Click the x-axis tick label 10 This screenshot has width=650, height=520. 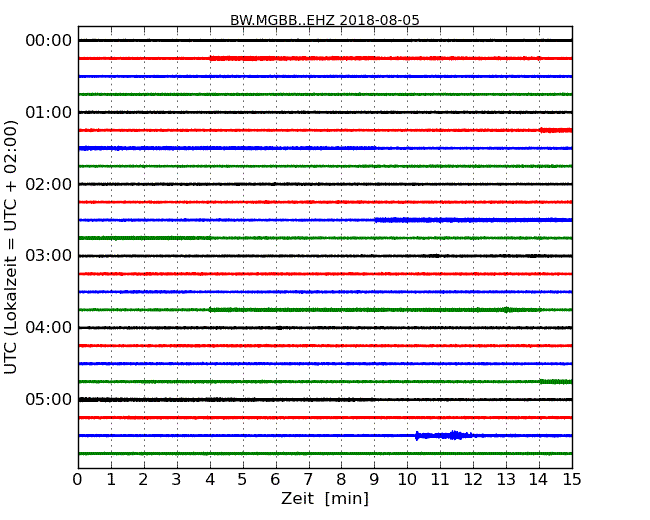click(x=407, y=480)
